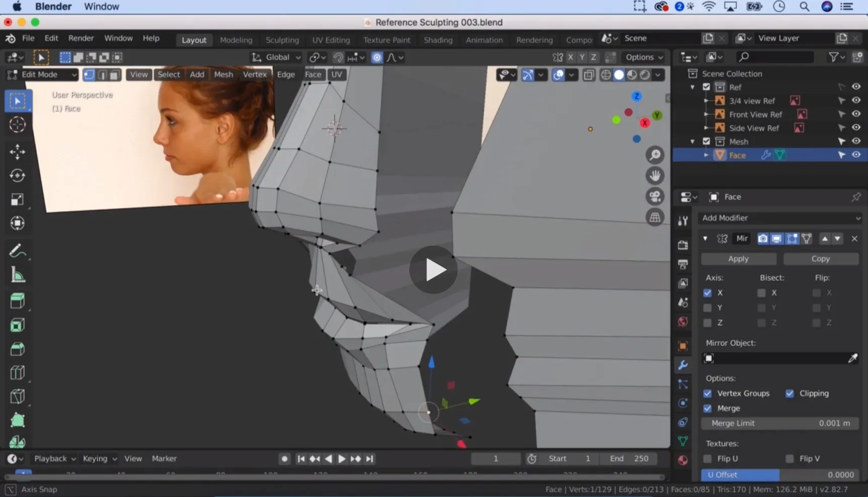Select the Scale tool
This screenshot has height=497, width=868.
click(17, 200)
